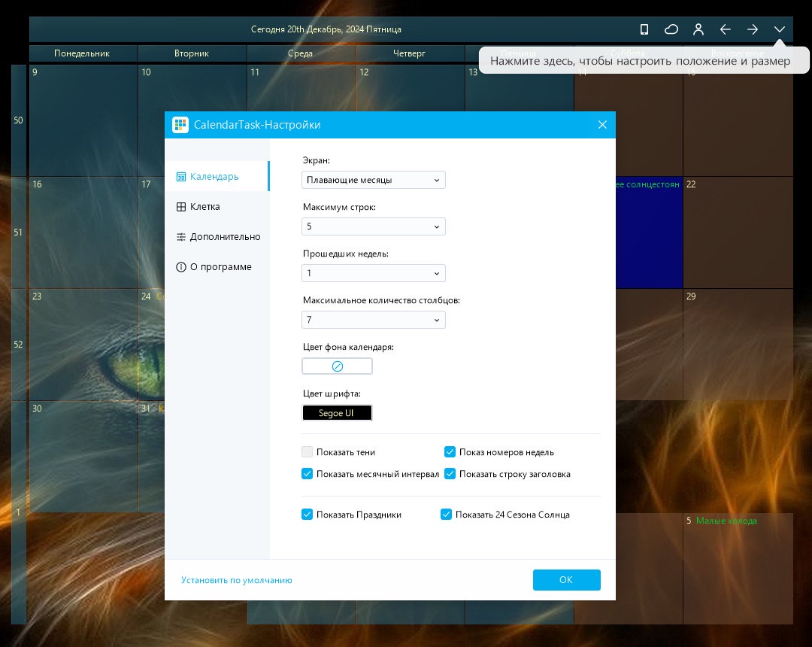The image size is (812, 647).
Task: Toggle Показать Праздники checkbox
Action: coord(307,515)
